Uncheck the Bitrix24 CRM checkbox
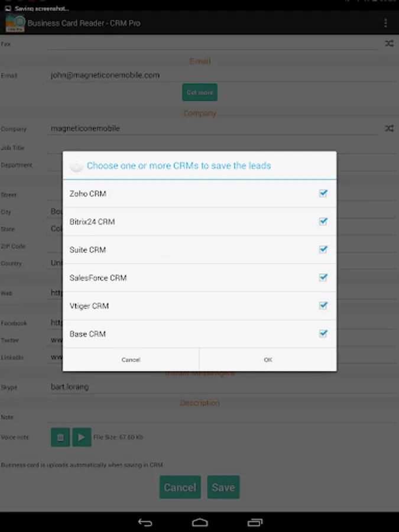The image size is (399, 532). [323, 222]
